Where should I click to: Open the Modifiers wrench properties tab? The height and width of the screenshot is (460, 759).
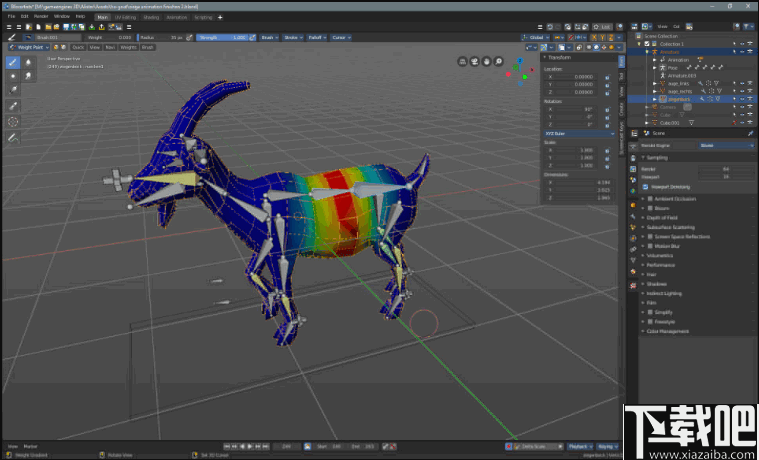pyautogui.click(x=633, y=216)
